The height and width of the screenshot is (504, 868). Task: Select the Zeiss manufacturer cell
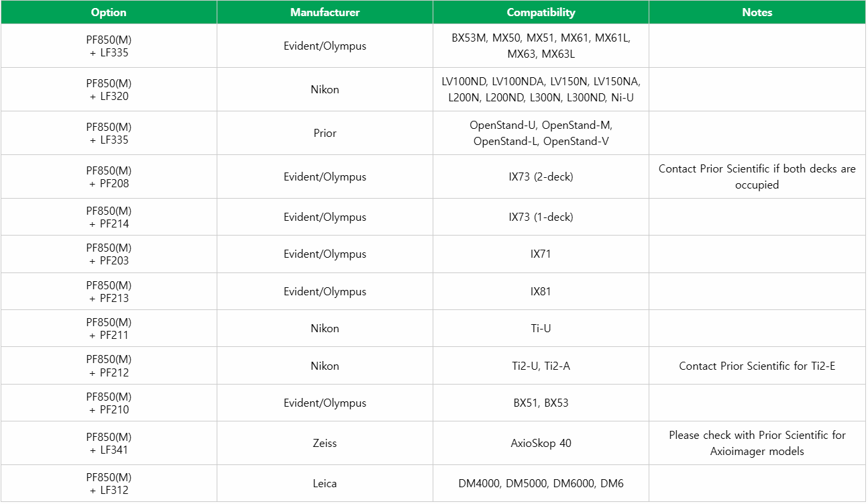coord(325,443)
